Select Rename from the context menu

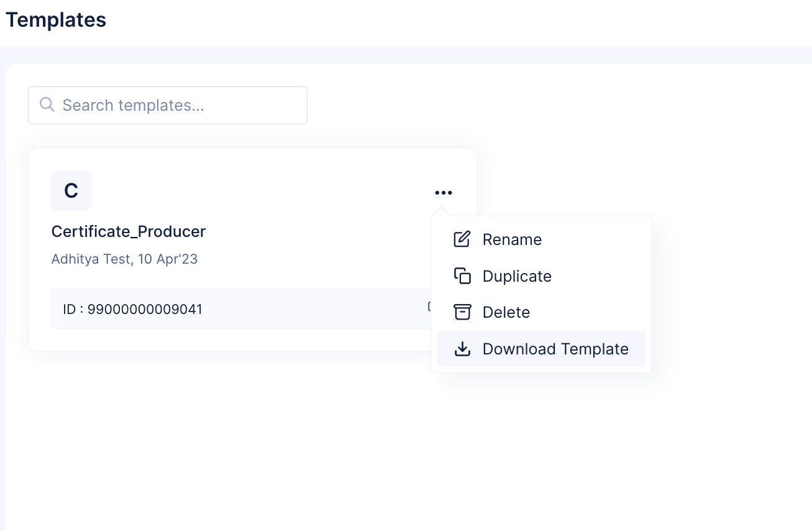(512, 239)
